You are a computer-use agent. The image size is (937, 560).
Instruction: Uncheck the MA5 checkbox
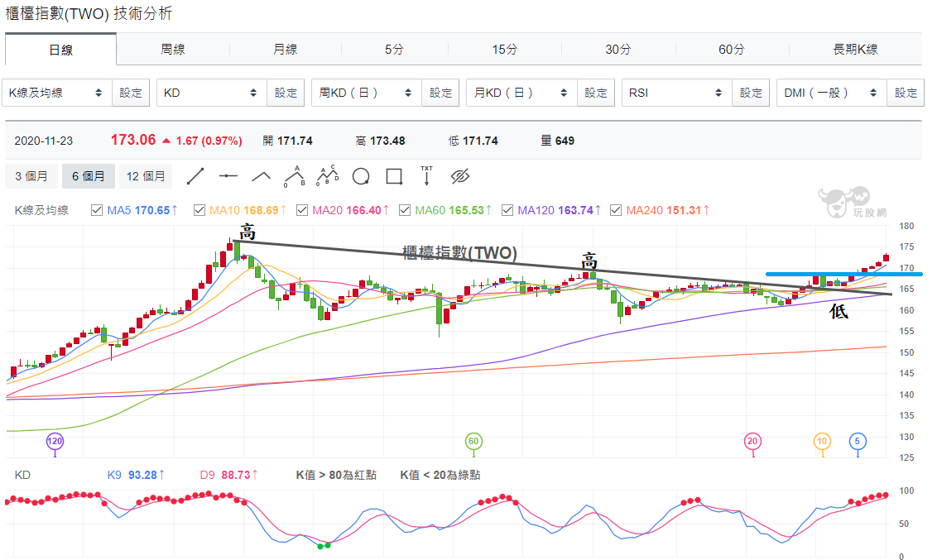pyautogui.click(x=97, y=210)
